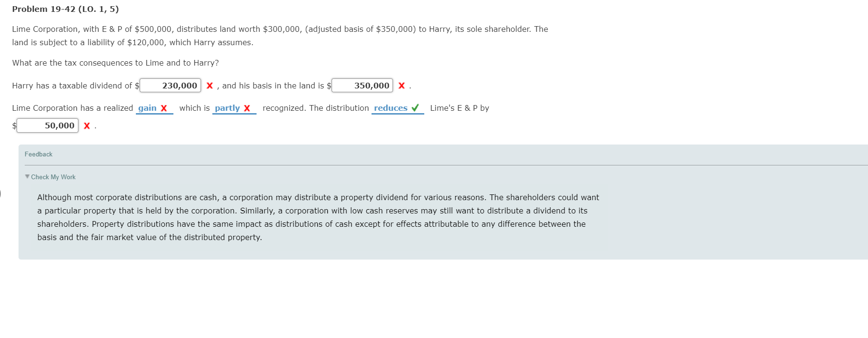Select the 50,000 E & P input field
Viewport: 868px width, 338px height.
tap(48, 125)
